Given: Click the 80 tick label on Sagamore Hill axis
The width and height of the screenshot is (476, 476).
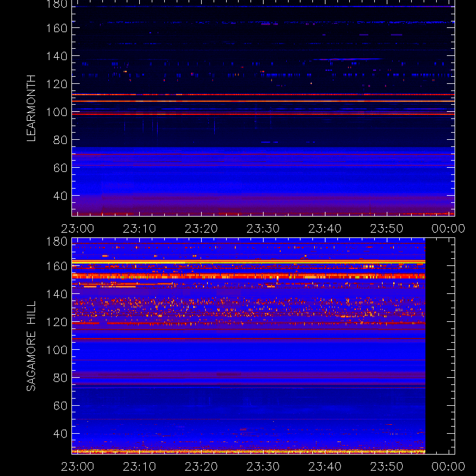Looking at the screenshot, I should [60, 378].
